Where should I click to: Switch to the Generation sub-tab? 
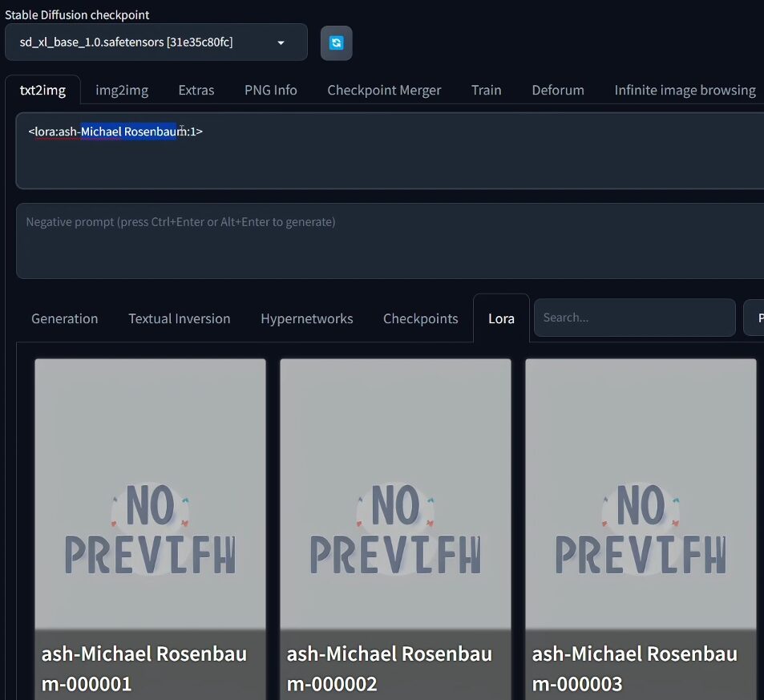click(64, 318)
